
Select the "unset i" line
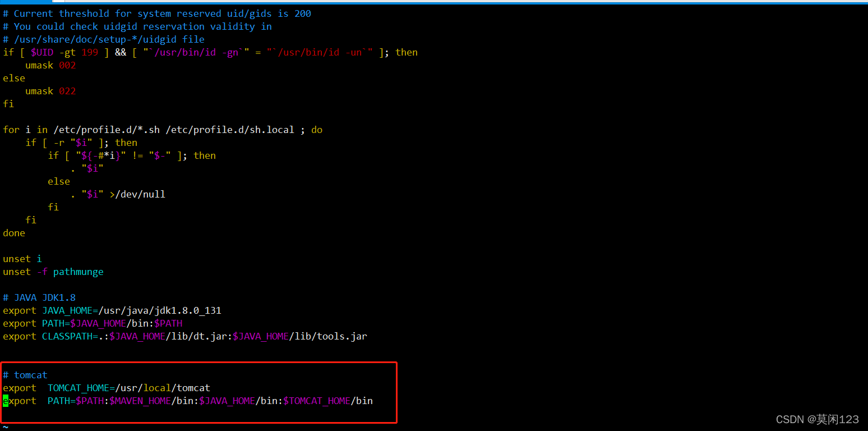pos(22,259)
